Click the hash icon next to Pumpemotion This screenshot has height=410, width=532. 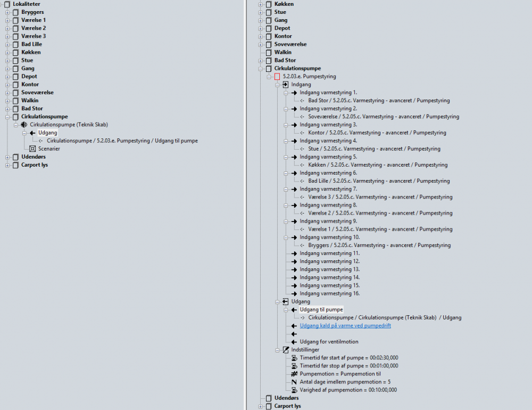click(294, 374)
